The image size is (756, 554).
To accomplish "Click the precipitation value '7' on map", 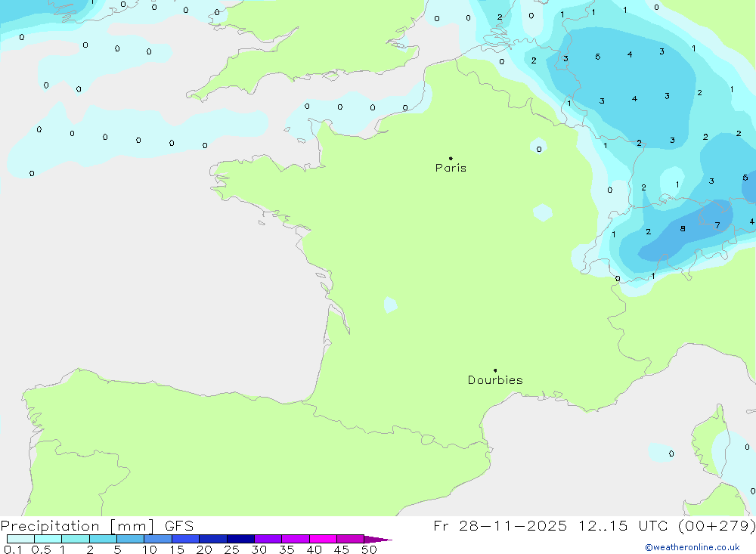I will coord(717,225).
